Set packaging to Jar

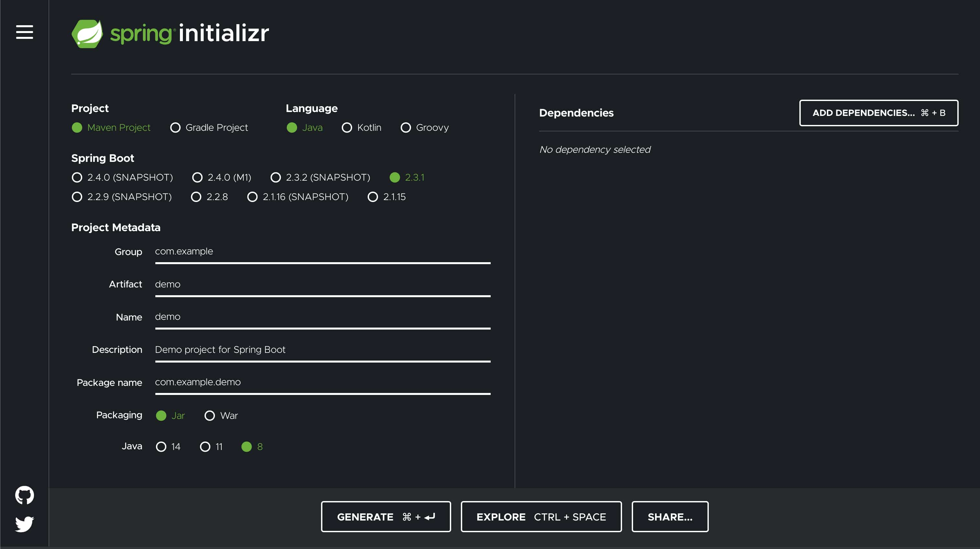coord(170,415)
